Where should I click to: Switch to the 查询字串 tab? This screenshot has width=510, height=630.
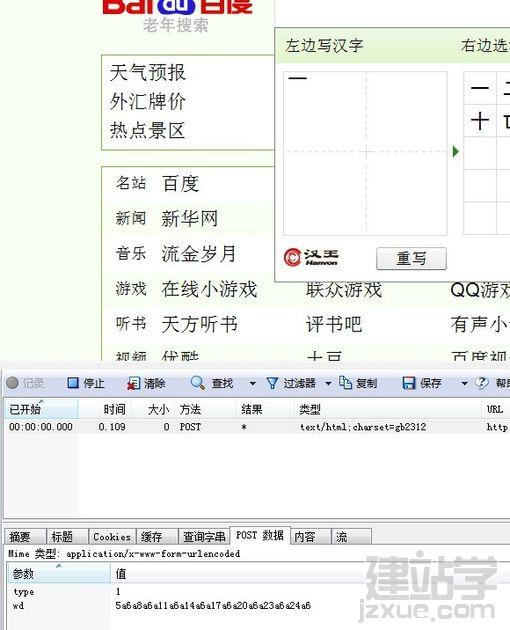point(204,537)
